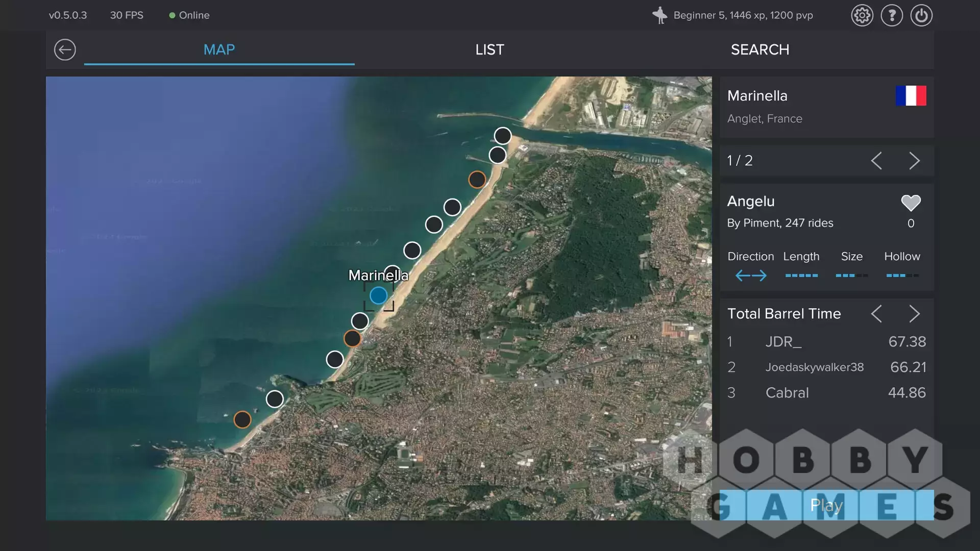Show previous leaderboard category chevron
Viewport: 980px width, 551px height.
point(876,314)
